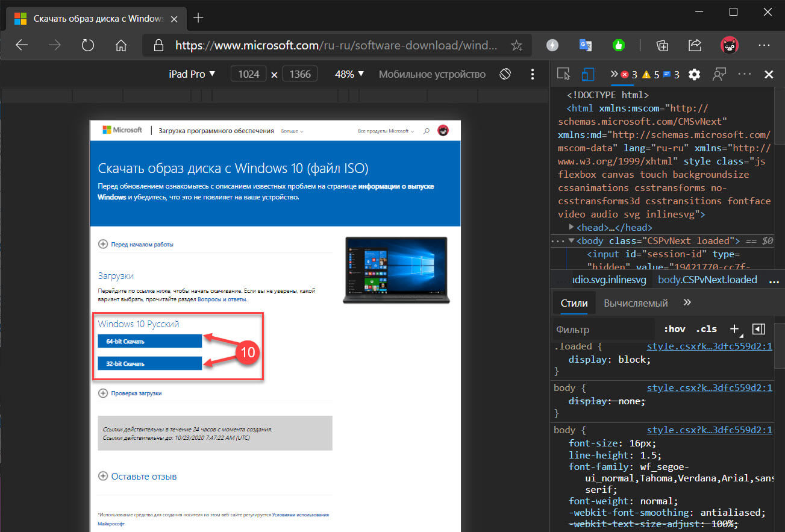Expand the head element node
This screenshot has height=532, width=785.
click(x=572, y=227)
